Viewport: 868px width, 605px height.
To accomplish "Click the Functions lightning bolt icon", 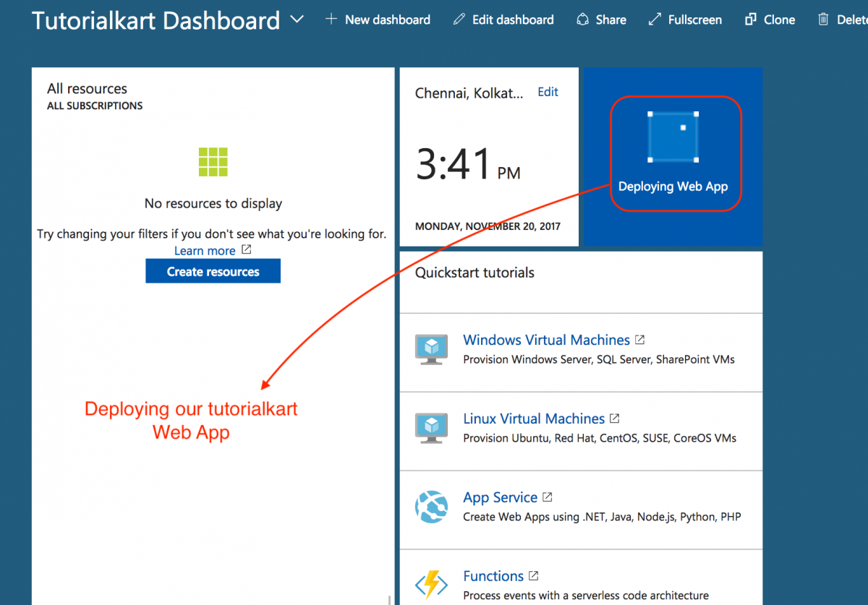I will pos(431,585).
